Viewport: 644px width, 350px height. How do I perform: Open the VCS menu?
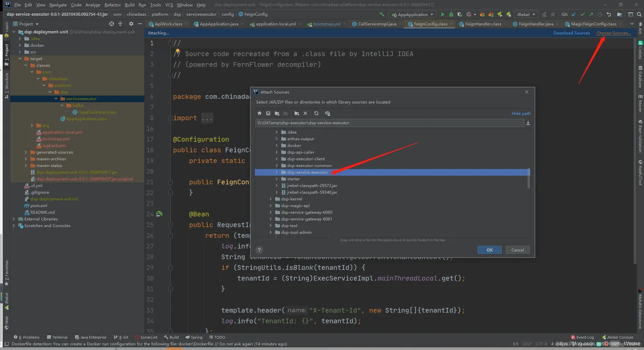click(169, 5)
